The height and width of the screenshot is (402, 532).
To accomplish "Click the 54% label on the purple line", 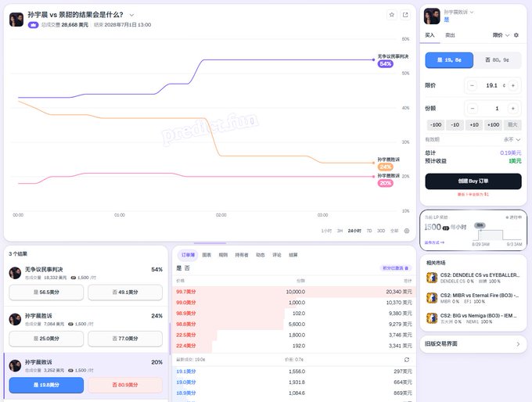I will [x=386, y=64].
